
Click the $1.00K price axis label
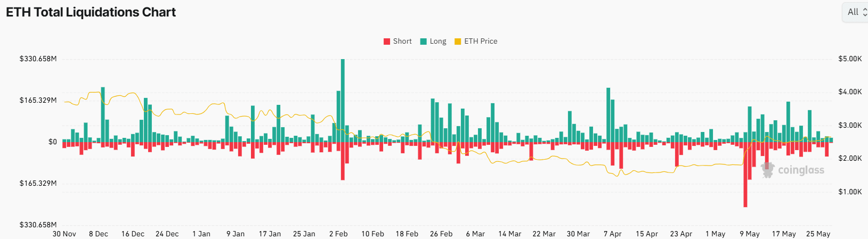[850, 192]
